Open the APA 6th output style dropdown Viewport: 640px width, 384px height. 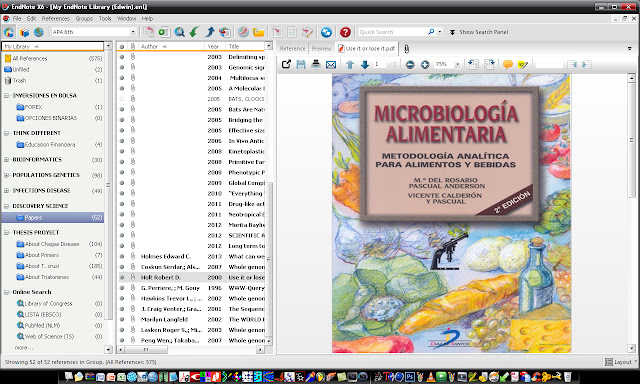click(133, 32)
